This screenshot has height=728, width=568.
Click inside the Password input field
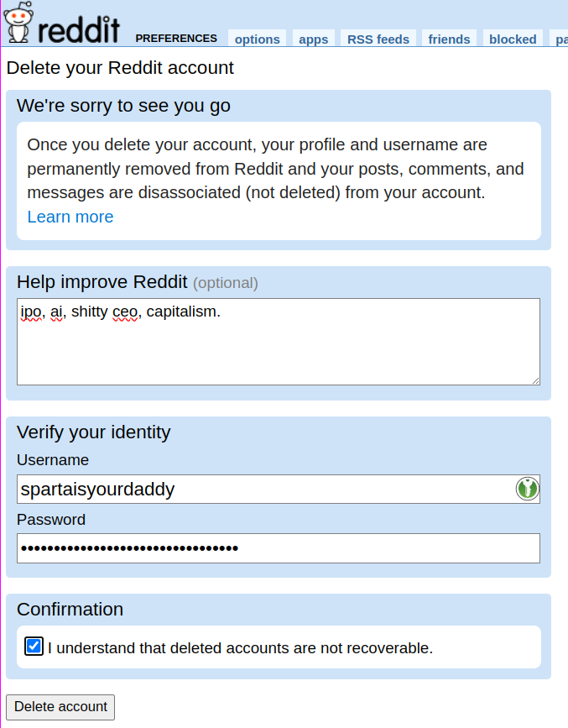click(x=279, y=548)
